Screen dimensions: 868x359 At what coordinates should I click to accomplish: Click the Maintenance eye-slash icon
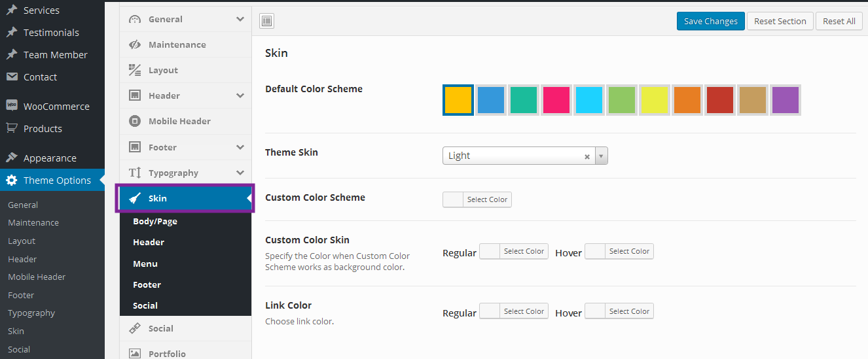tap(135, 44)
